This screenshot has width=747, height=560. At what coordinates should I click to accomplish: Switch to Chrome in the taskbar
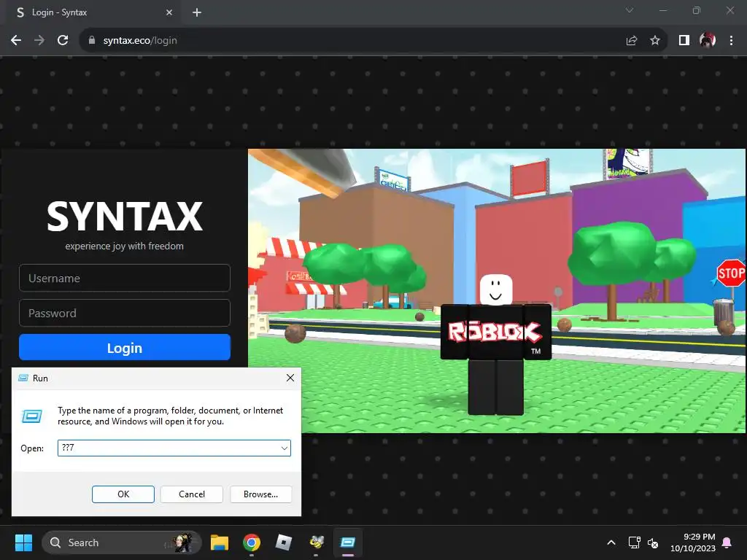(252, 542)
